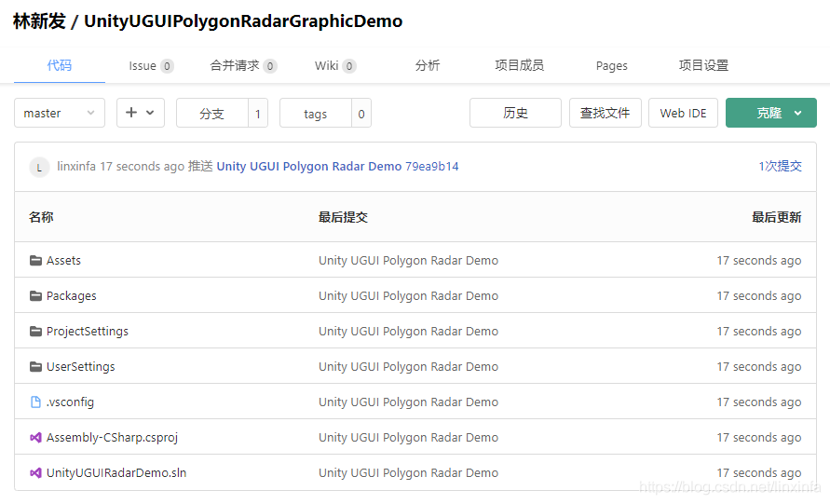Open the UserSettings folder

(80, 367)
